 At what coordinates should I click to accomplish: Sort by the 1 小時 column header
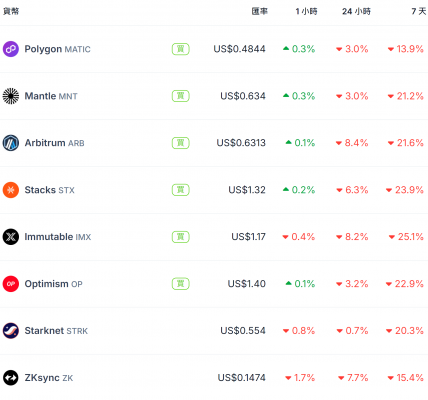click(306, 11)
